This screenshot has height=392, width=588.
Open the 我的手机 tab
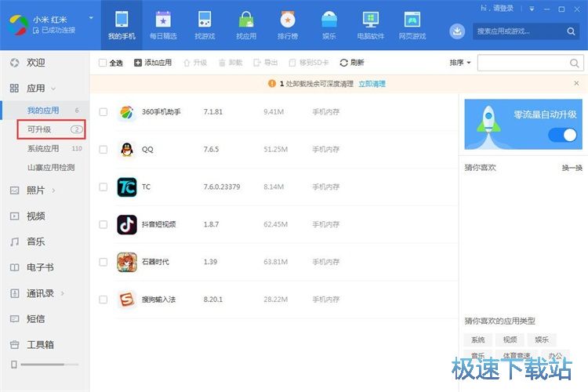pos(122,25)
